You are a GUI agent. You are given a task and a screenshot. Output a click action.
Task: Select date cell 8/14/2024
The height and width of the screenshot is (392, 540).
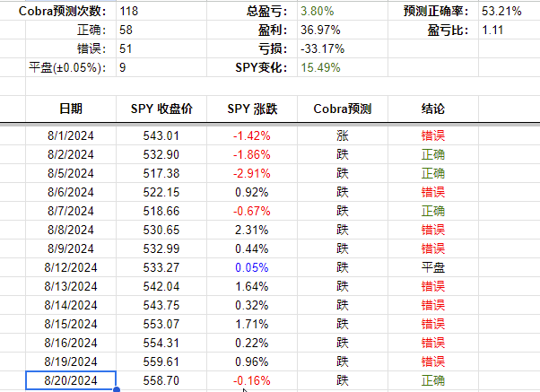[x=71, y=305]
